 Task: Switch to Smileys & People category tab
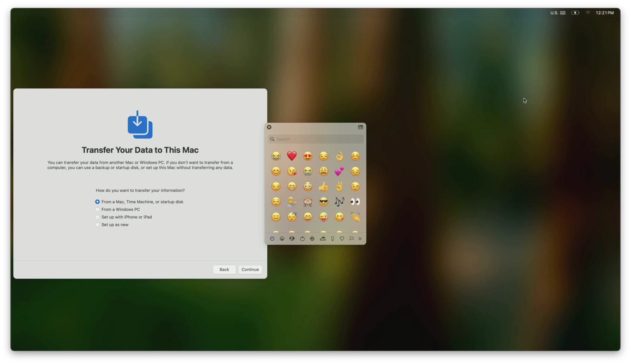(x=282, y=239)
